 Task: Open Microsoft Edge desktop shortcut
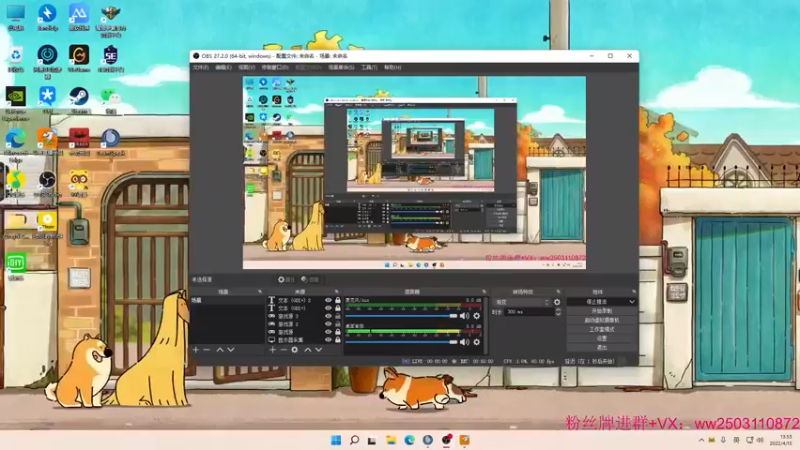[15, 144]
